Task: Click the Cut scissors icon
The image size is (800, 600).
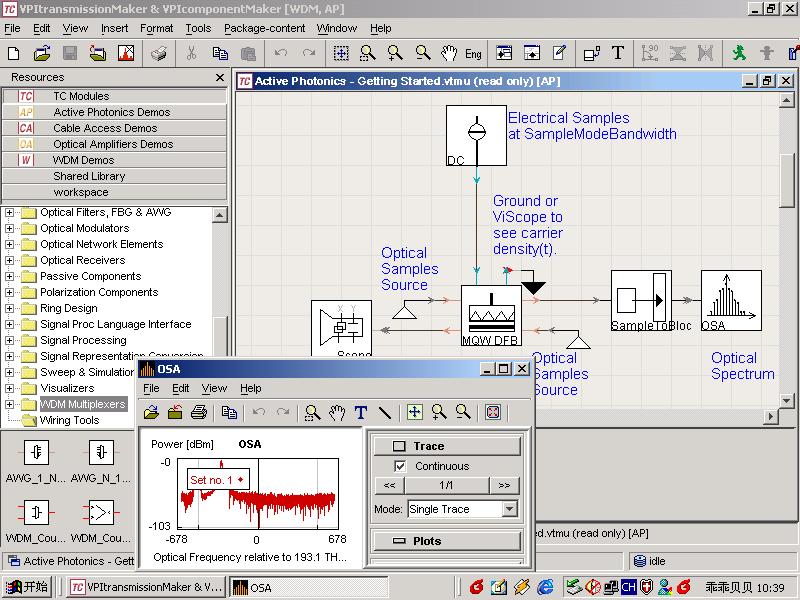Action: tap(192, 53)
